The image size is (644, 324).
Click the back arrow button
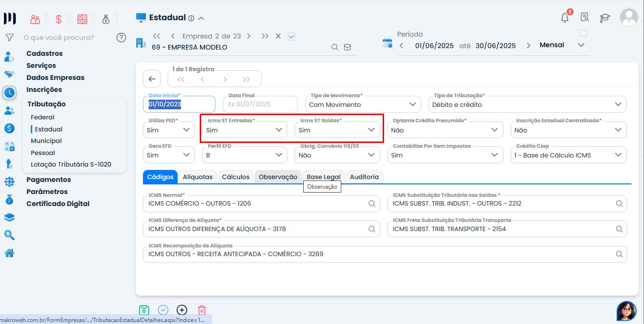coord(152,79)
